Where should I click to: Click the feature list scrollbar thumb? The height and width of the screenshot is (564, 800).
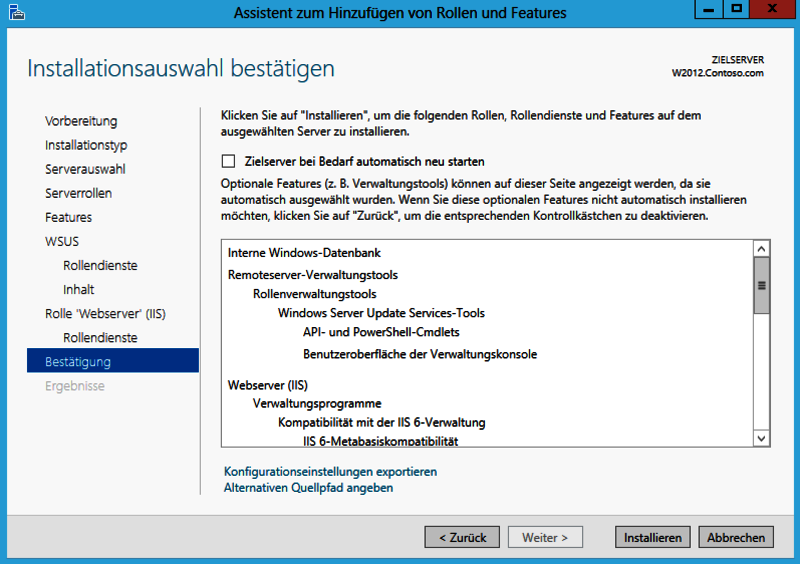tap(761, 285)
